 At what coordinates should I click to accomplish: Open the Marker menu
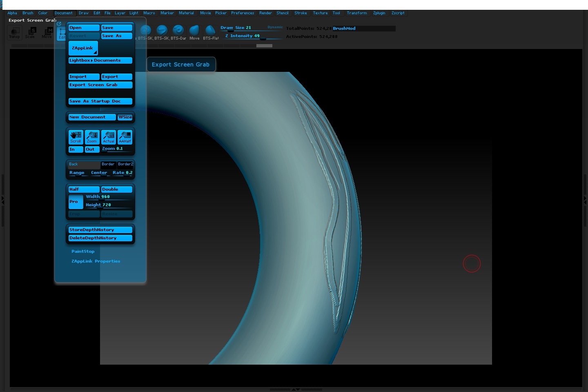(x=167, y=13)
